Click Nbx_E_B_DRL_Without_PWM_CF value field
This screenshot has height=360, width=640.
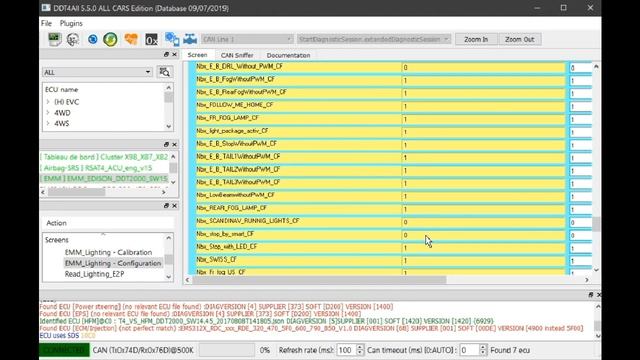point(483,68)
